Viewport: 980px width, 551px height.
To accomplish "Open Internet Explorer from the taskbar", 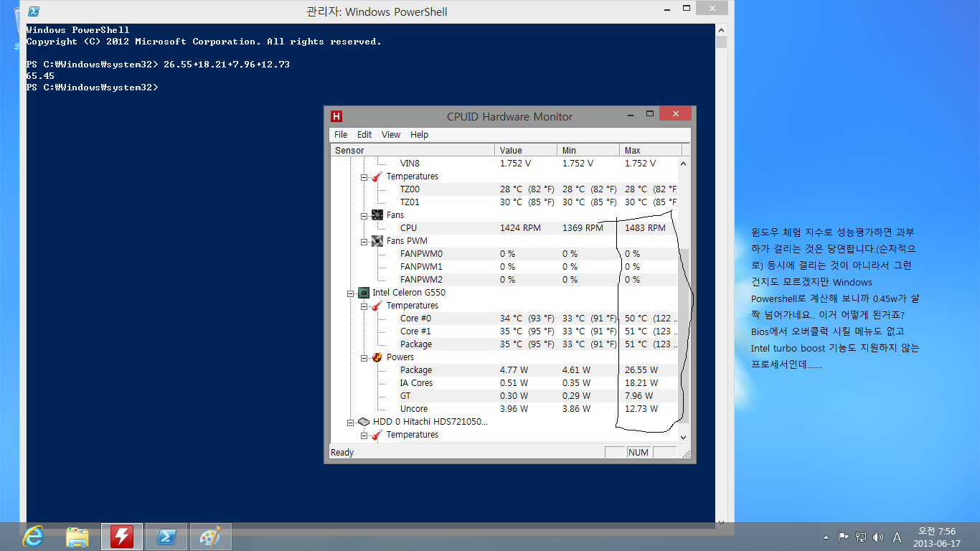I will click(33, 536).
